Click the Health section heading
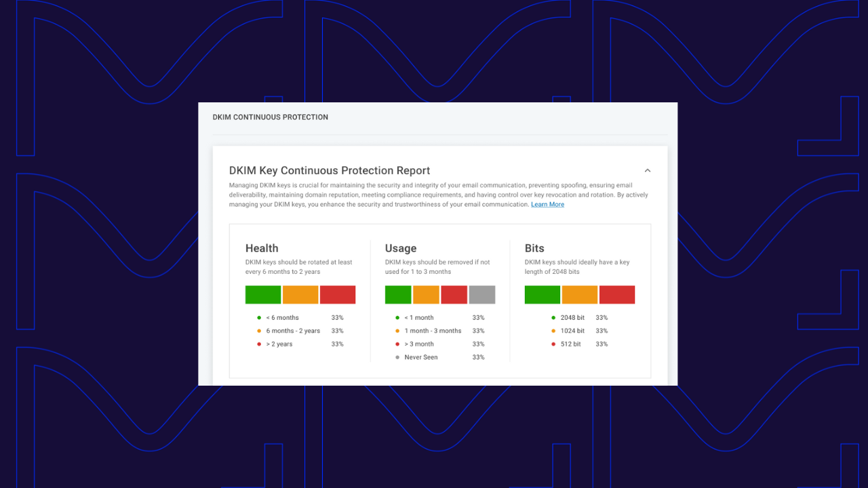Image resolution: width=868 pixels, height=488 pixels. pos(262,248)
